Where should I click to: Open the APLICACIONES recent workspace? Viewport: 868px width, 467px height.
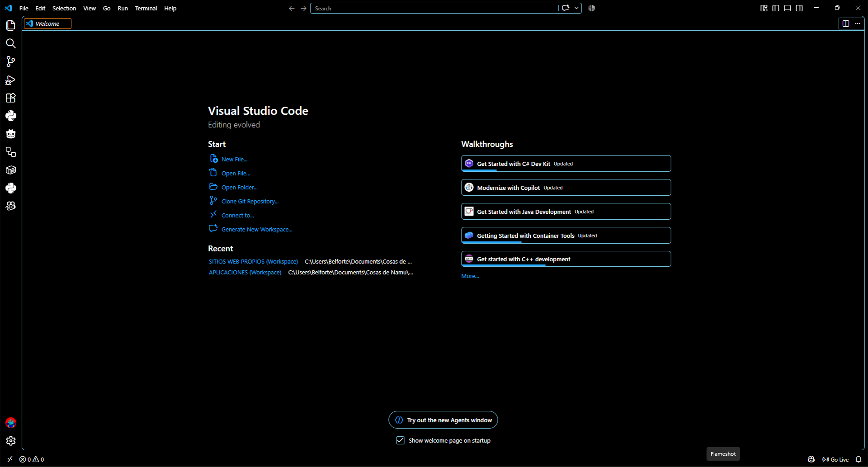tap(245, 273)
